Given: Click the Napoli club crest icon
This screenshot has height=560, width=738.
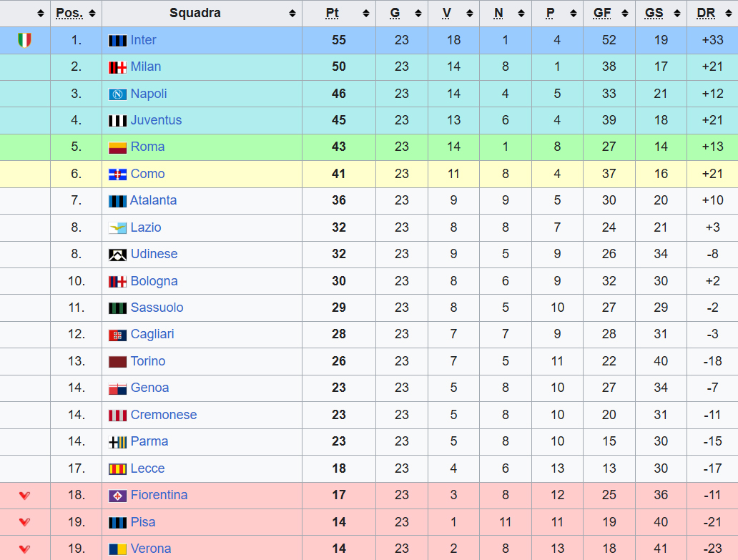Looking at the screenshot, I should [117, 94].
